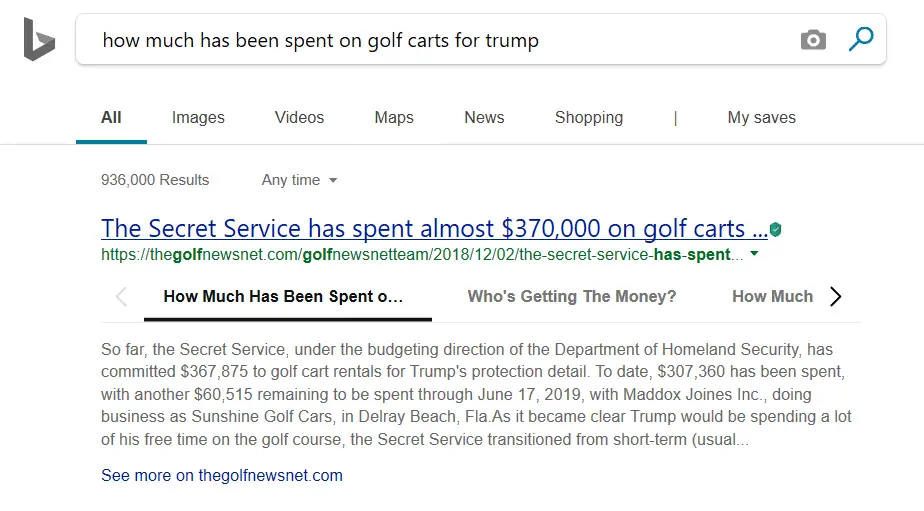Open the Maps tab
This screenshot has width=924, height=511.
394,117
